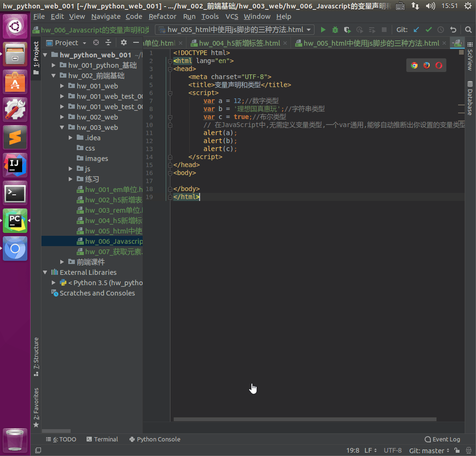Start debugging with the green bug icon

coord(335,30)
